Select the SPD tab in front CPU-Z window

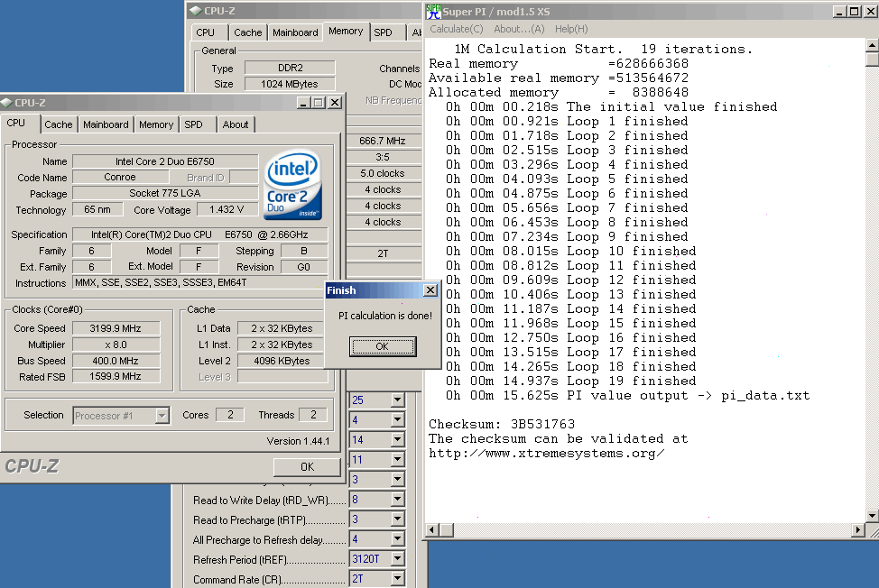(x=193, y=124)
